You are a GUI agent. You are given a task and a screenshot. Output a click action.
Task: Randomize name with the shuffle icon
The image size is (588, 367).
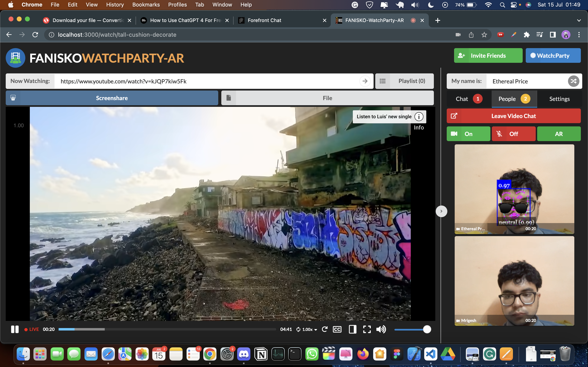(x=574, y=81)
